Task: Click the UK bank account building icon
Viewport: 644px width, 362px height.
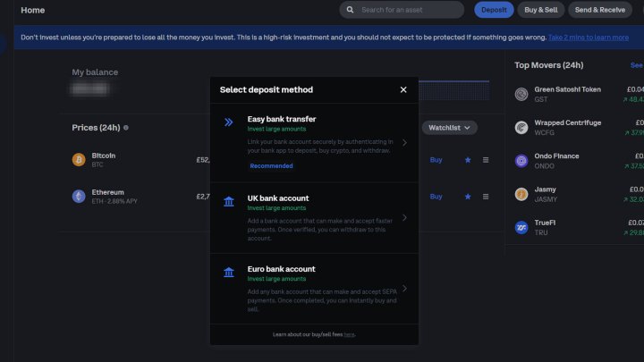Action: coord(229,201)
